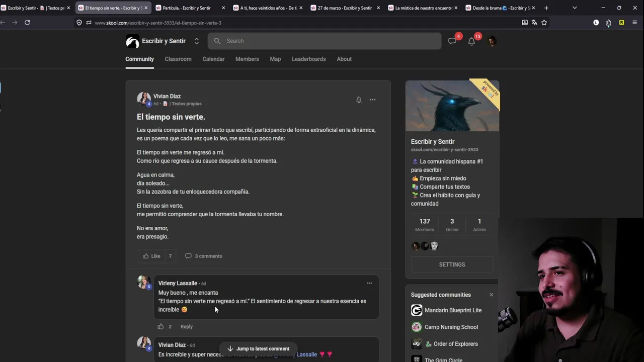Go forward in browser history
Screen dimensions: 644x362
tap(14, 23)
